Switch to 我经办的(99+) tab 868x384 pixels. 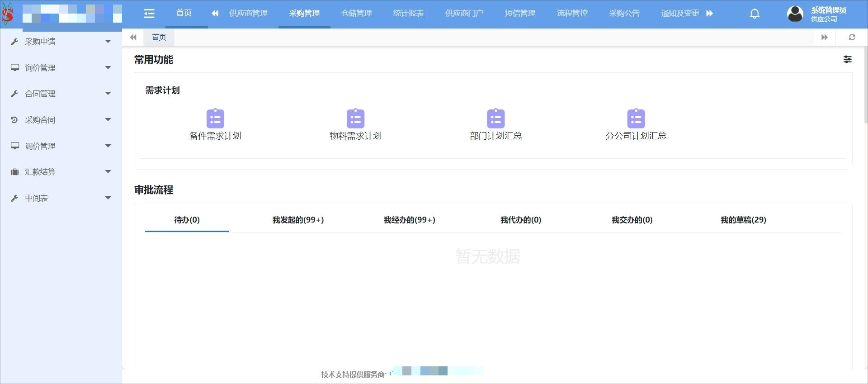pos(410,220)
